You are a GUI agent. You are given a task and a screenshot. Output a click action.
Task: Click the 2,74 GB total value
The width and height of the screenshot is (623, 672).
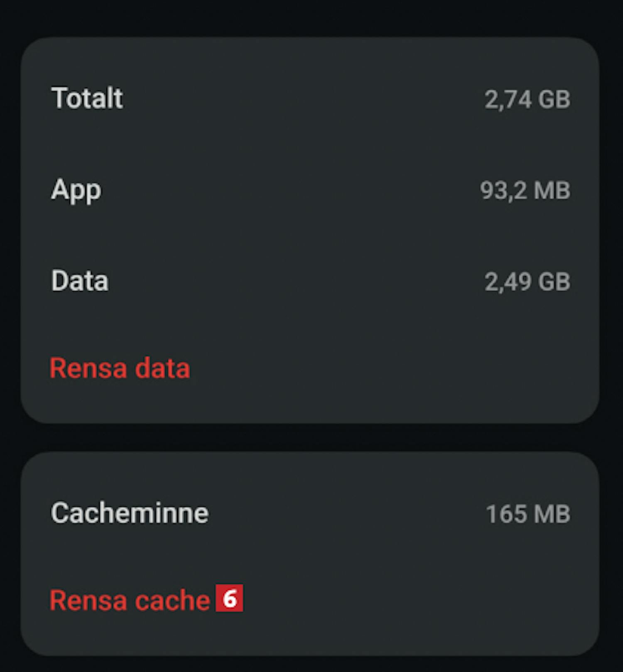pyautogui.click(x=527, y=99)
